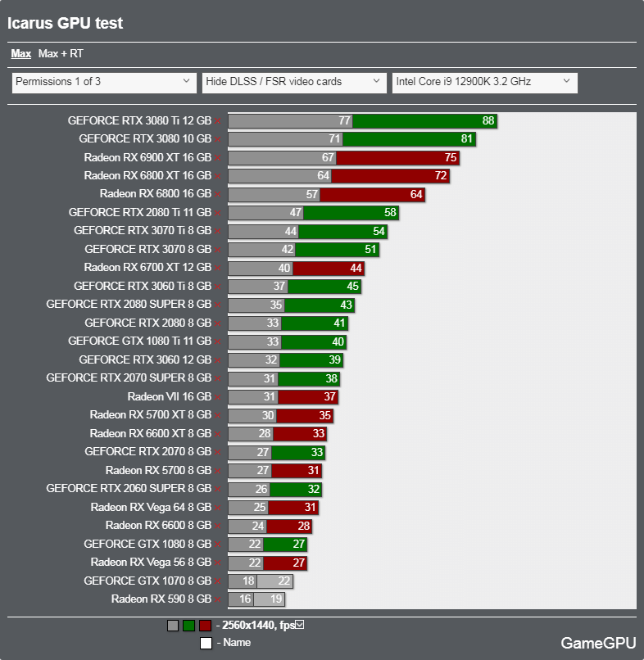644x660 pixels.
Task: Remove GEFORCE RTX 2070 8 GB via red x
Action: pos(218,452)
